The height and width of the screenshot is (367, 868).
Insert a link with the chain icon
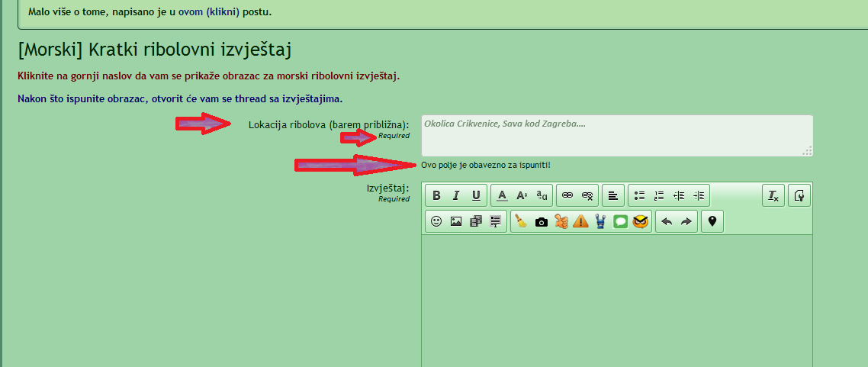[x=567, y=195]
